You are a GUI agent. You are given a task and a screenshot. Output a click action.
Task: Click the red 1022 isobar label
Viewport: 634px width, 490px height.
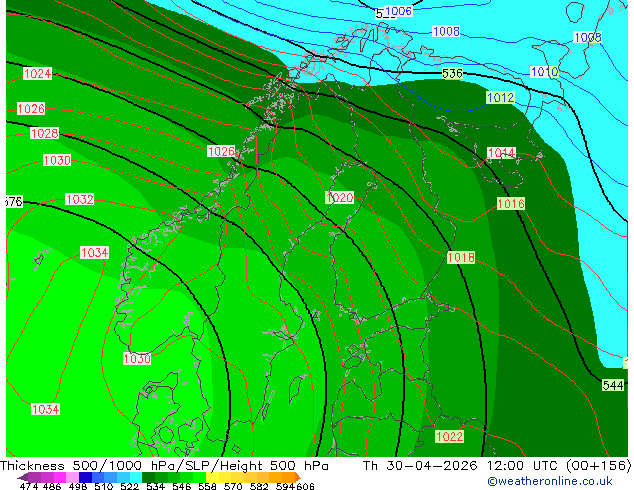[450, 437]
